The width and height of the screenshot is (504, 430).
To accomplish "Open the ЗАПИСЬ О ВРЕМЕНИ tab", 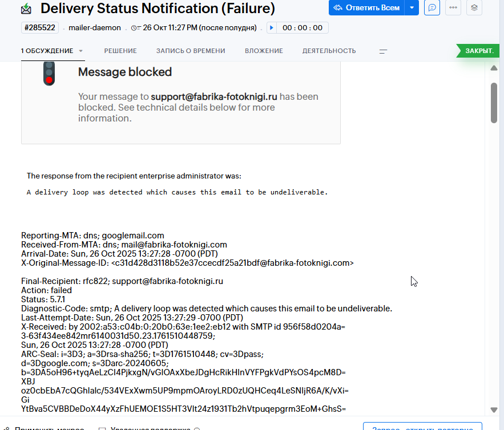I will click(x=191, y=51).
